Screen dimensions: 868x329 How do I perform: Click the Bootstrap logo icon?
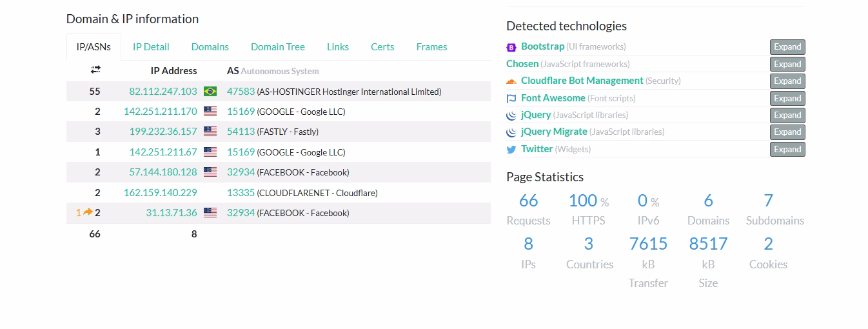point(511,47)
